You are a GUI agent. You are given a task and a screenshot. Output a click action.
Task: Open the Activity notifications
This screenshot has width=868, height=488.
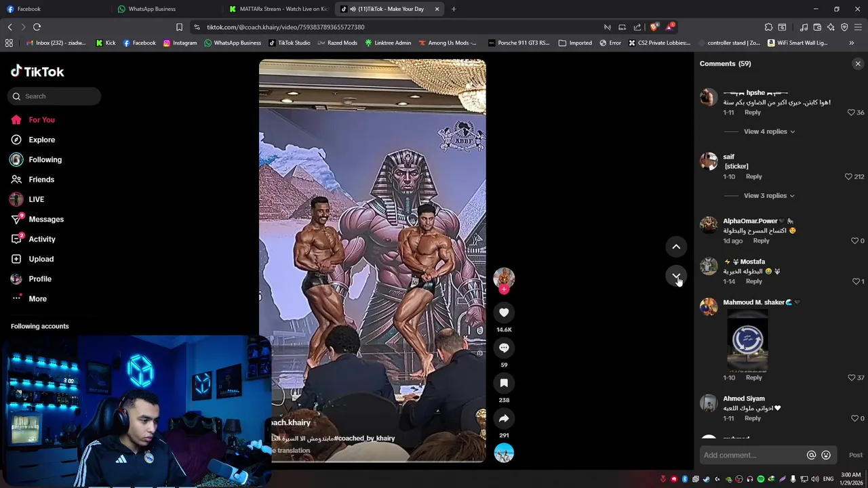pos(41,239)
